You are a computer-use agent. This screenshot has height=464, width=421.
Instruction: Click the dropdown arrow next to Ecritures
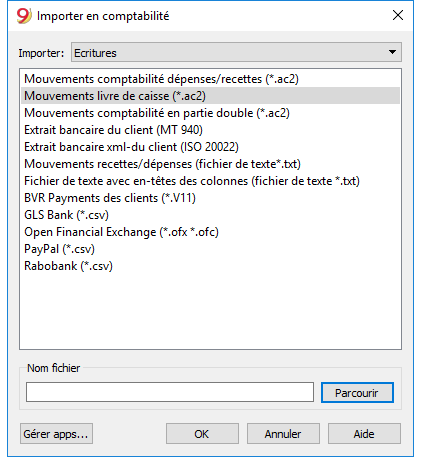(x=392, y=52)
